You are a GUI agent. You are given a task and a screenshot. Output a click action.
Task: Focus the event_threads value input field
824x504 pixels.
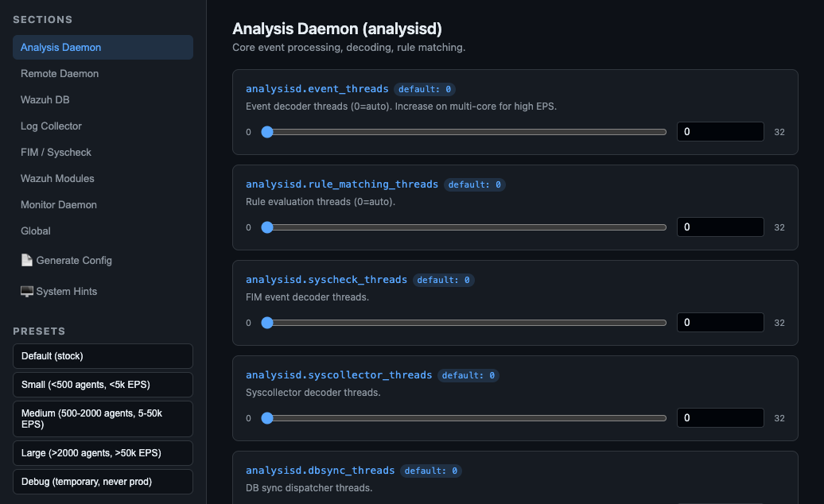pos(721,132)
